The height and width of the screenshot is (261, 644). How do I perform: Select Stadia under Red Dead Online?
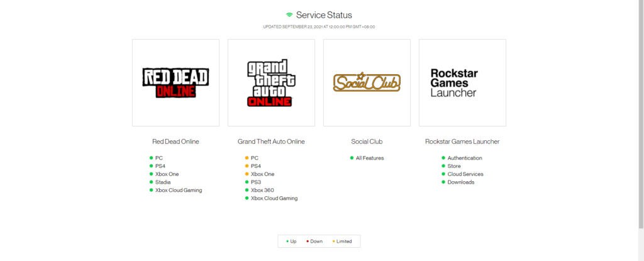[x=163, y=182]
